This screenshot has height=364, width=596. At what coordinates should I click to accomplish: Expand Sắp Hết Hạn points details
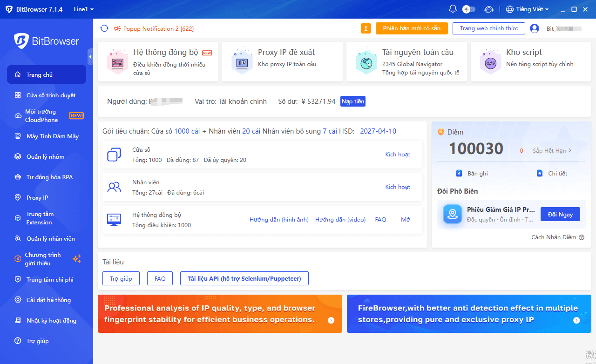[x=552, y=150]
